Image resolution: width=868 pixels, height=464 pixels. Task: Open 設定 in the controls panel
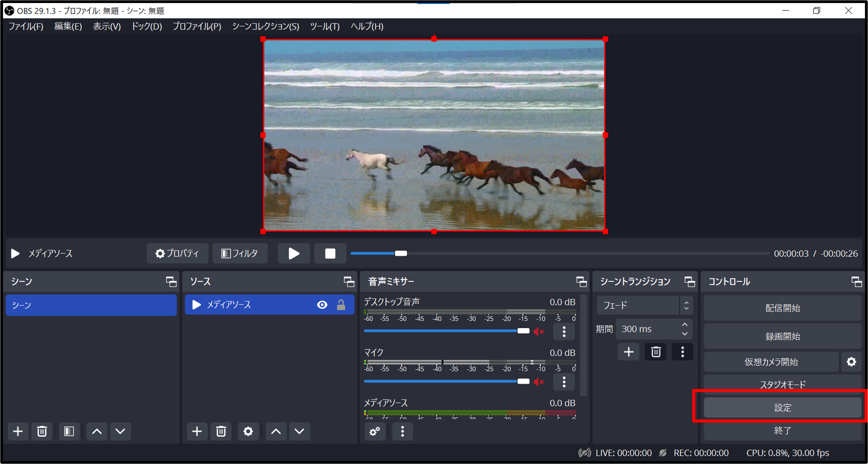tap(782, 408)
